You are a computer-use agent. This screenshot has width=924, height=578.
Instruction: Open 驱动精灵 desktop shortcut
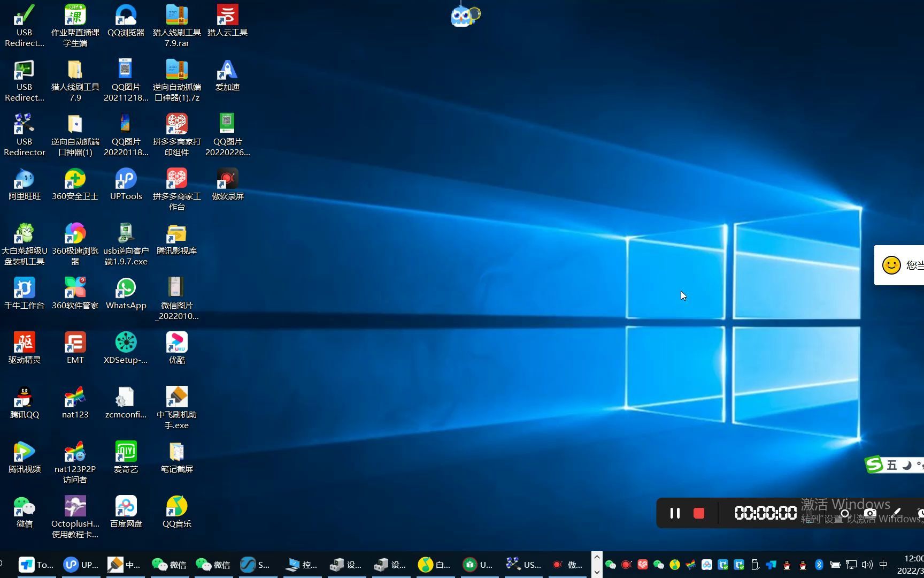[x=24, y=348]
